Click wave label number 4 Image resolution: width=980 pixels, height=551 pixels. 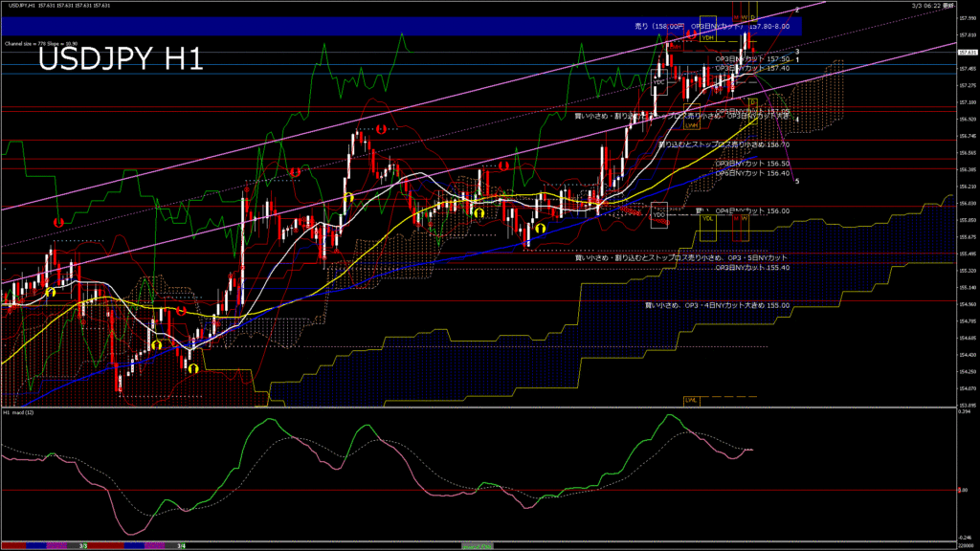click(797, 120)
